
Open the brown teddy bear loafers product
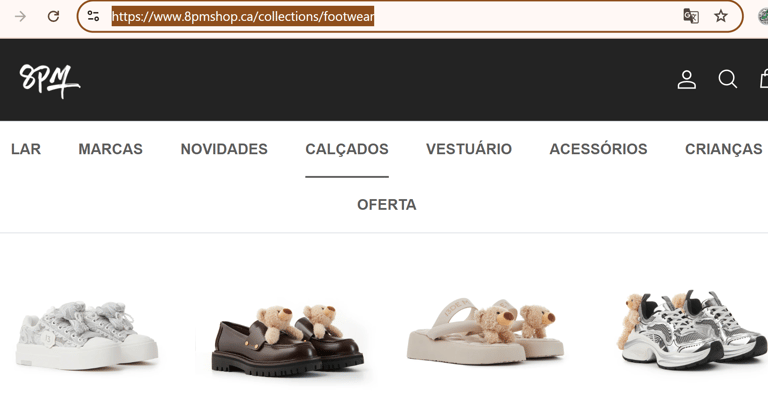(x=288, y=340)
